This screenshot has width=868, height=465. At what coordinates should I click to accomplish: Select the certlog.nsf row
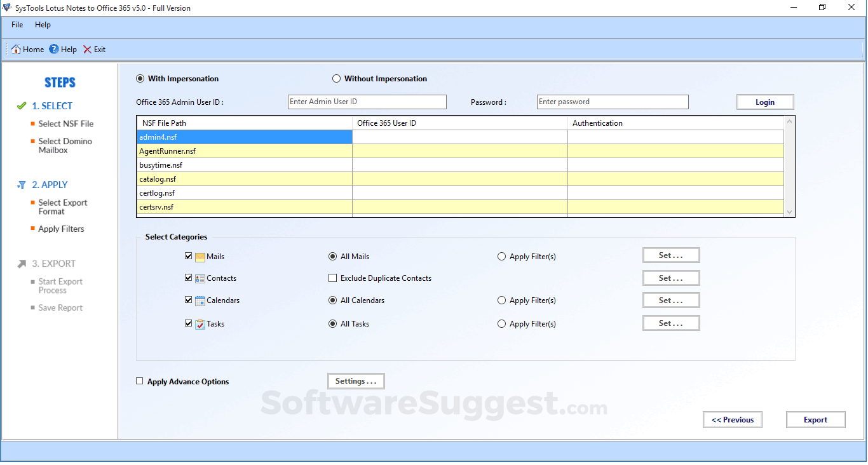coord(460,193)
